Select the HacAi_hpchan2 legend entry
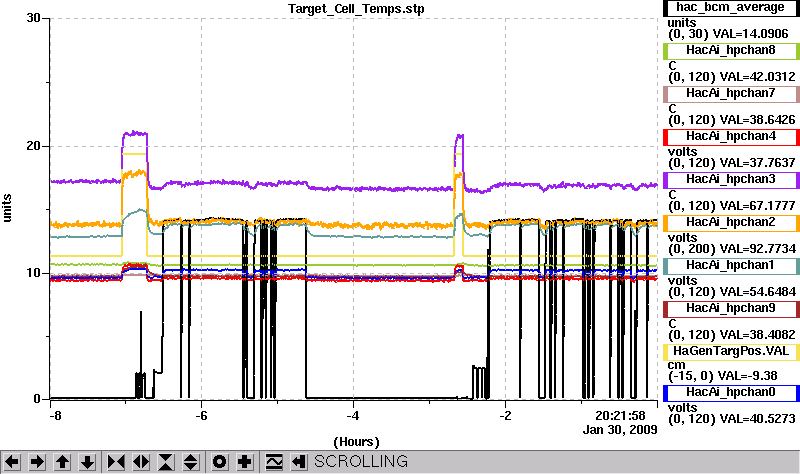This screenshot has height=474, width=800. pyautogui.click(x=731, y=222)
